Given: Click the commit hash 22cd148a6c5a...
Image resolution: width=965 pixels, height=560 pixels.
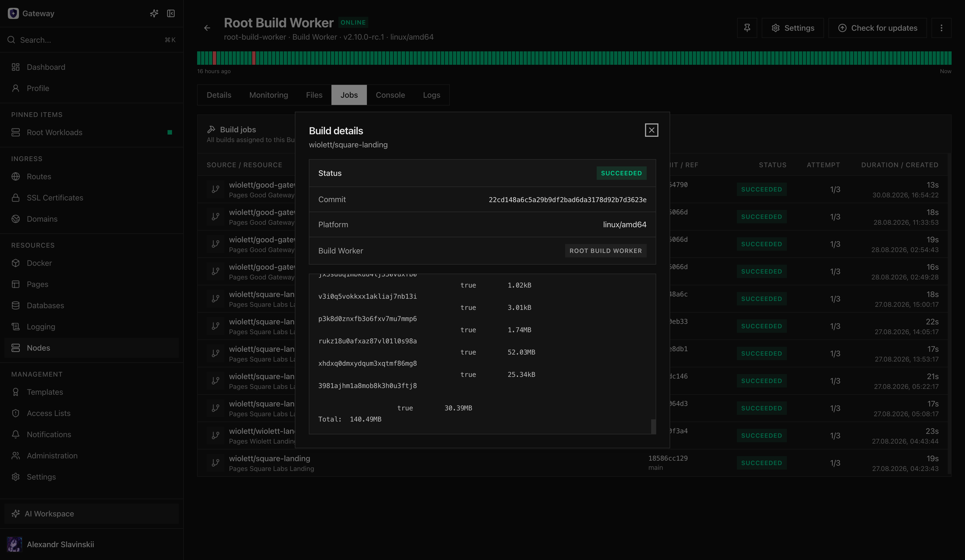Looking at the screenshot, I should pyautogui.click(x=567, y=200).
